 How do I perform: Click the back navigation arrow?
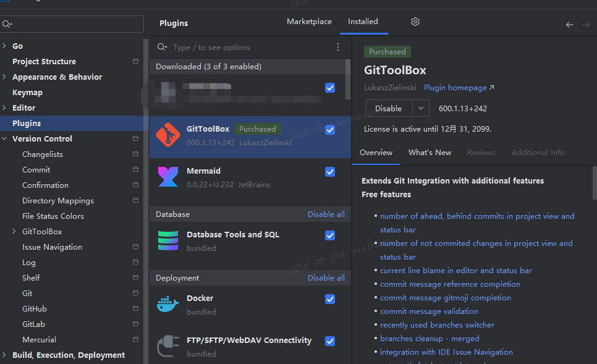click(x=570, y=25)
